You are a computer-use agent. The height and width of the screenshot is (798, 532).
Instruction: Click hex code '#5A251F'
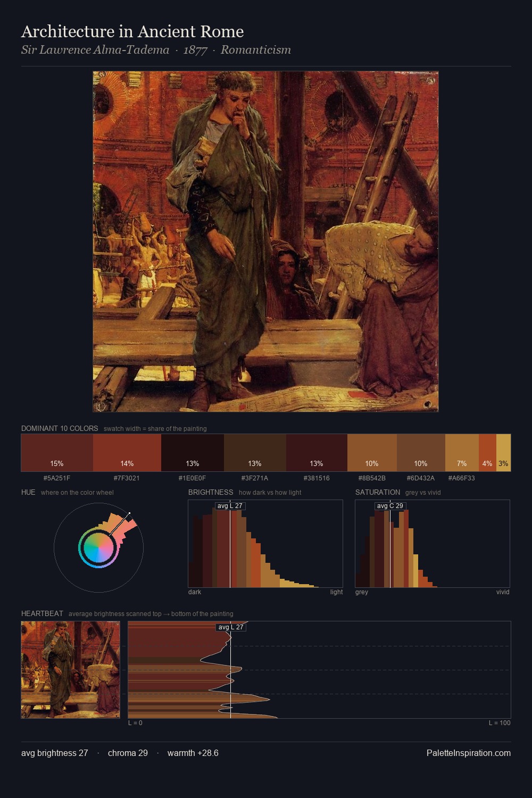(x=57, y=478)
